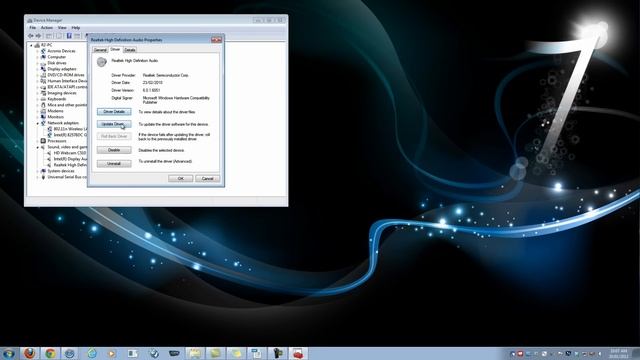
Task: Click the System devices category icon
Action: (43, 171)
